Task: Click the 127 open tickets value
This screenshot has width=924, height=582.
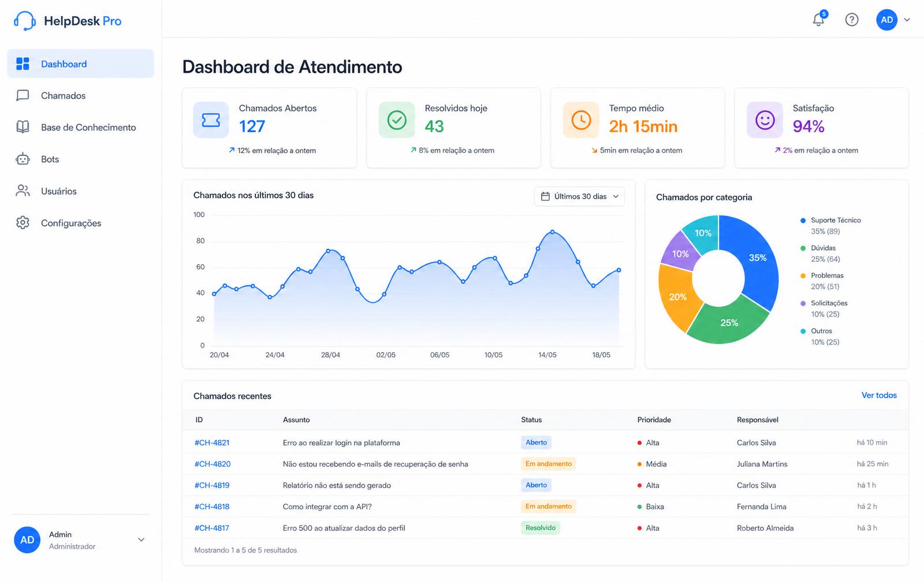Action: (x=252, y=126)
